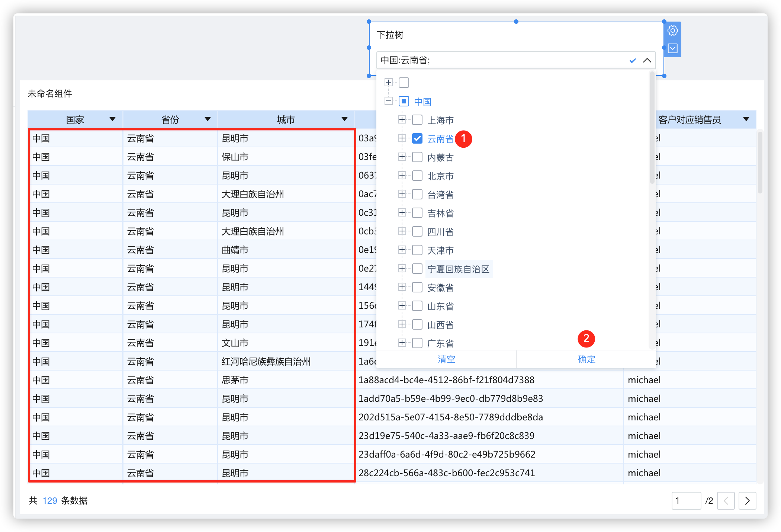Collapse the 中国 tree node
This screenshot has height=532, width=781.
point(389,101)
